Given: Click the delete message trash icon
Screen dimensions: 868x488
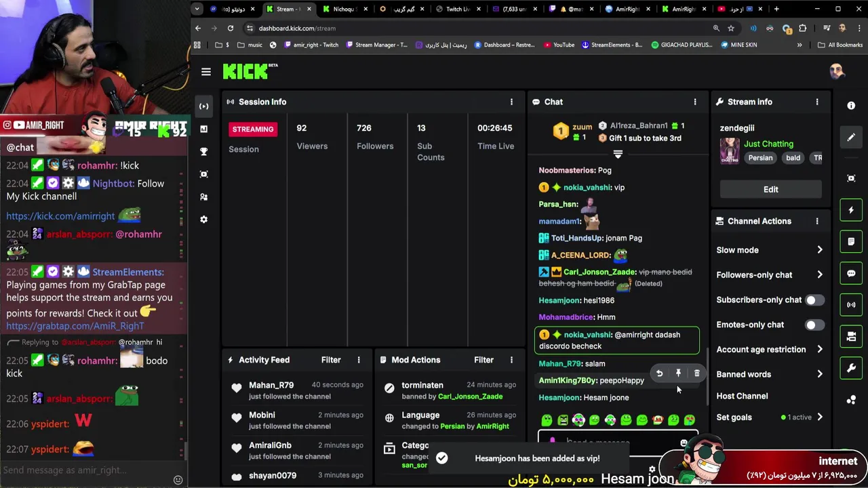Looking at the screenshot, I should [696, 373].
